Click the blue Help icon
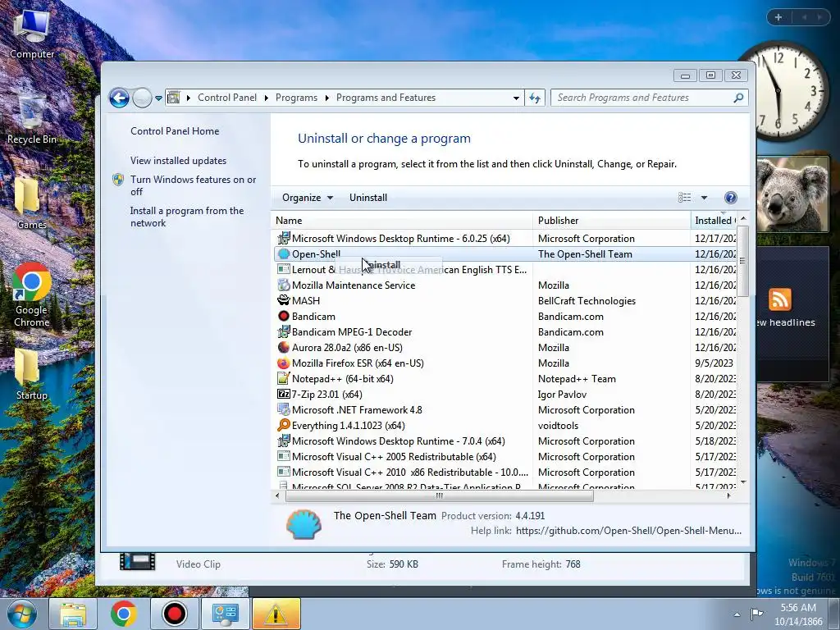The width and height of the screenshot is (840, 630). [x=730, y=198]
